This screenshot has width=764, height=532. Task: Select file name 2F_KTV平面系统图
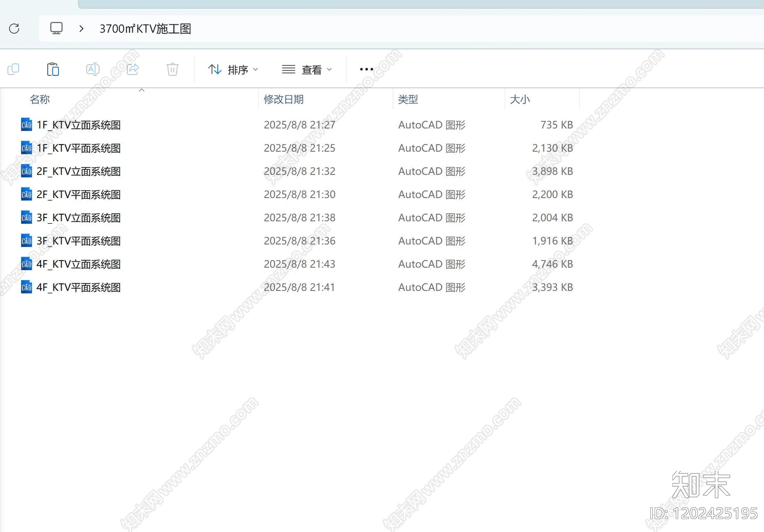79,195
